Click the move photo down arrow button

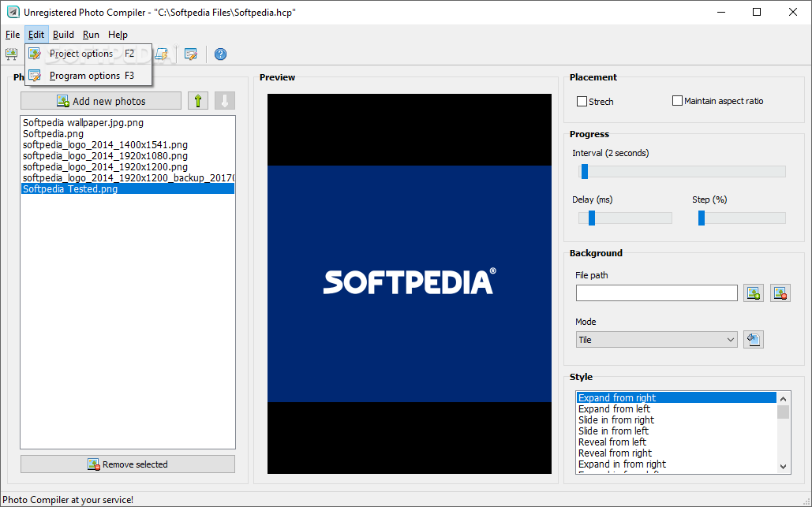pos(225,101)
